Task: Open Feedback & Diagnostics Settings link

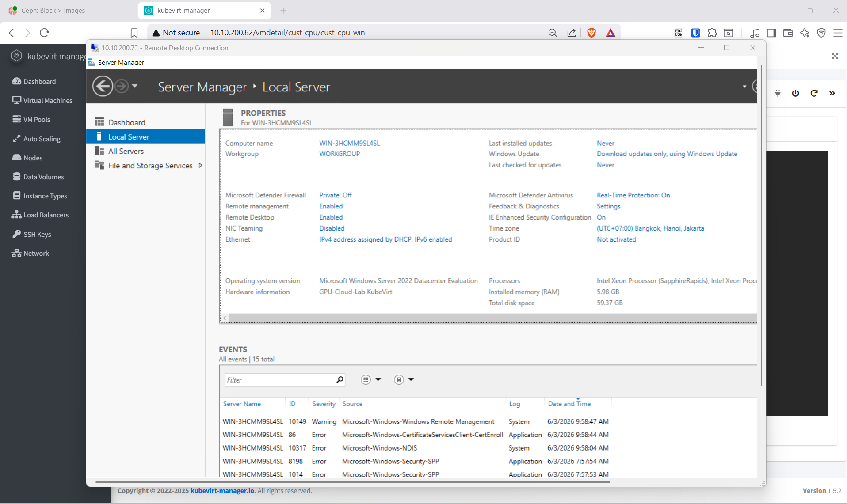Action: coord(608,206)
